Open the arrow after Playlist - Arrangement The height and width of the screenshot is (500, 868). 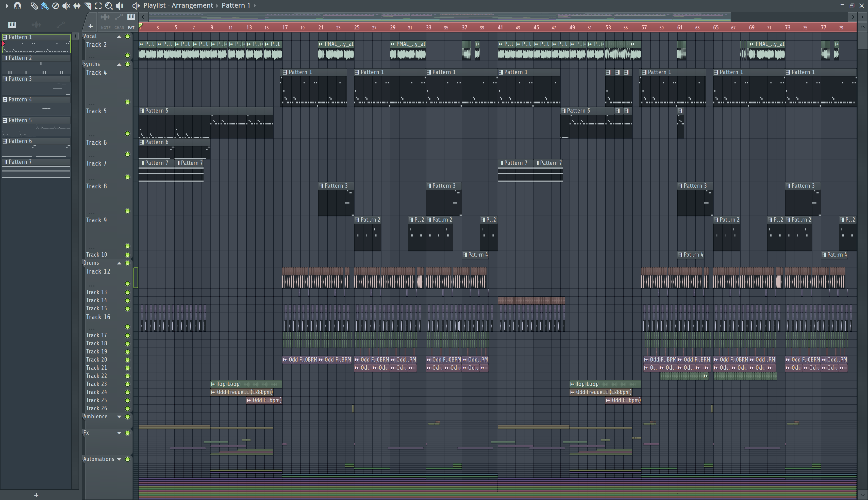click(x=217, y=6)
